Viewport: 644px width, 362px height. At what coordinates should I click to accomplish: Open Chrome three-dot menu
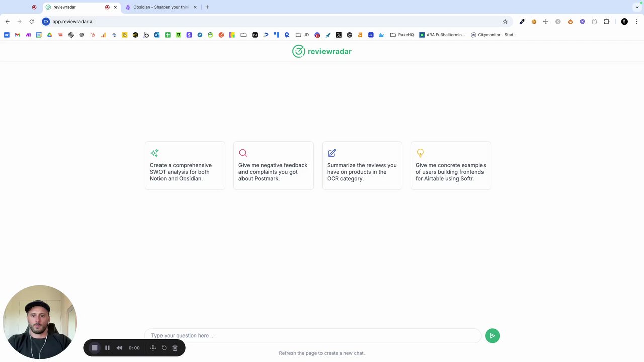[x=636, y=22]
